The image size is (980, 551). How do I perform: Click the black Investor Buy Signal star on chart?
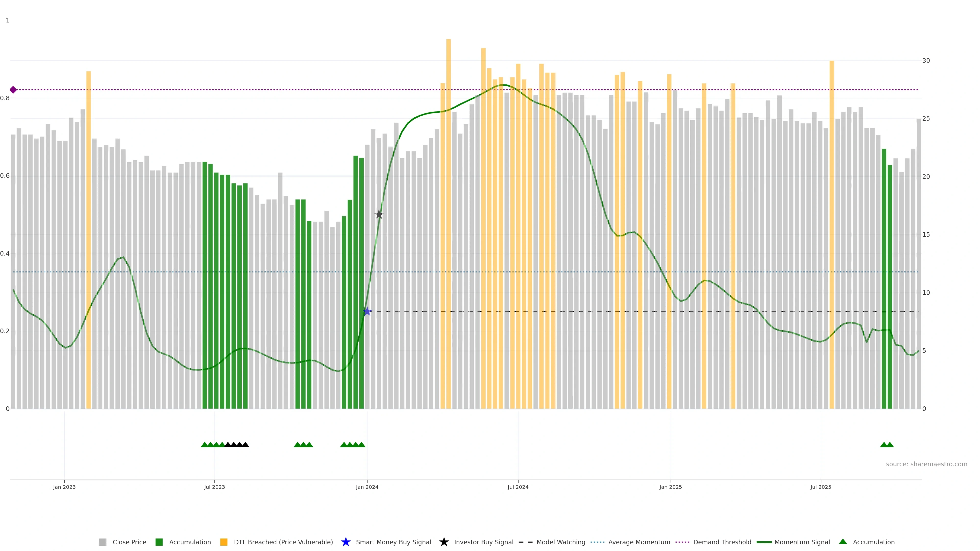click(x=378, y=215)
